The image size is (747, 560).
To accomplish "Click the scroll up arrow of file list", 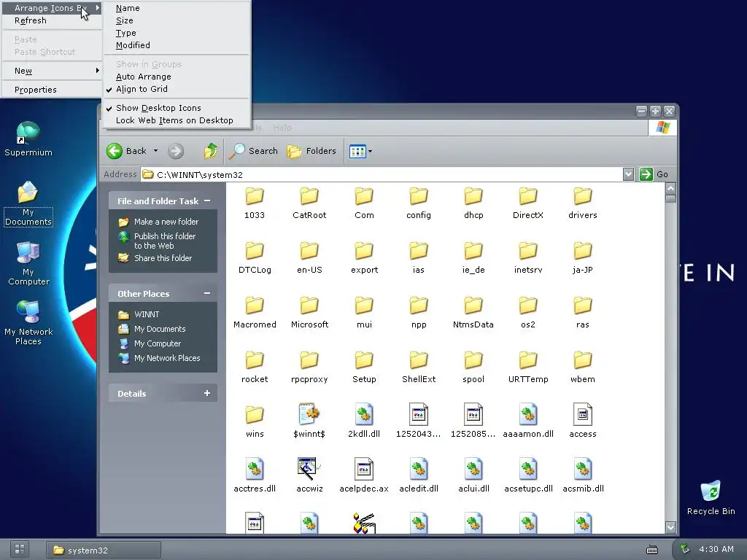I will coord(670,189).
